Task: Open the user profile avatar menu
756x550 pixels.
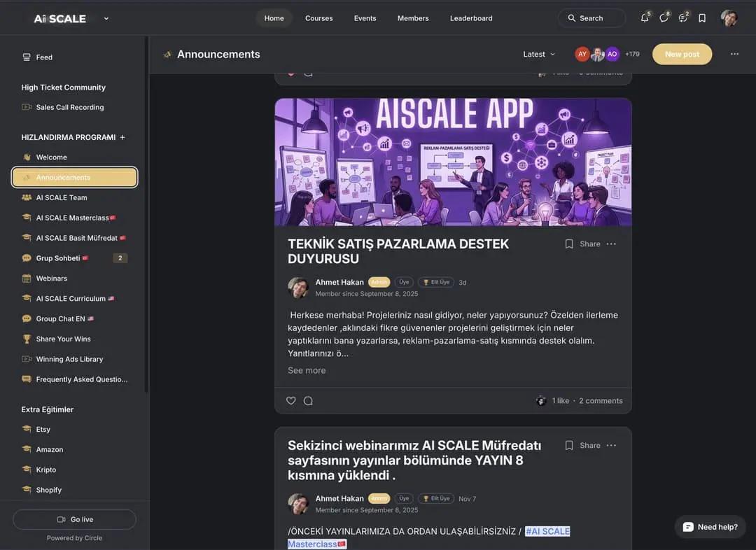Action: point(729,18)
